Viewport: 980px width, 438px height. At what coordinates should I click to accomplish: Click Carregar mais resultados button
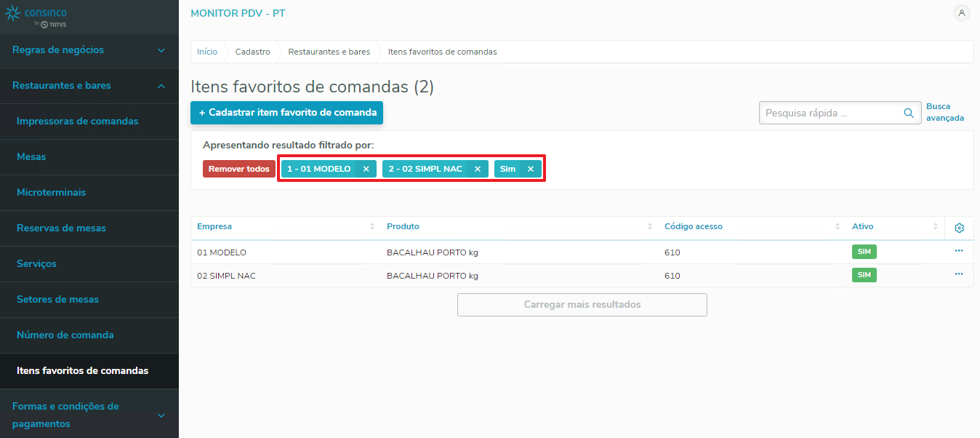pyautogui.click(x=582, y=305)
